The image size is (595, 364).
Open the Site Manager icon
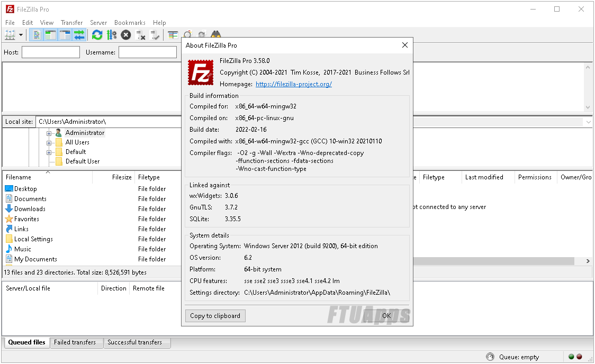pos(10,35)
